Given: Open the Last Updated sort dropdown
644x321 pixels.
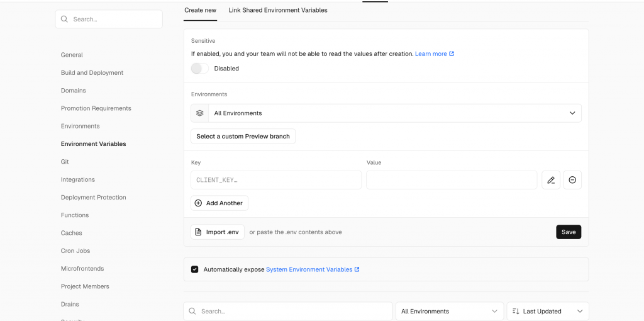Looking at the screenshot, I should (548, 312).
